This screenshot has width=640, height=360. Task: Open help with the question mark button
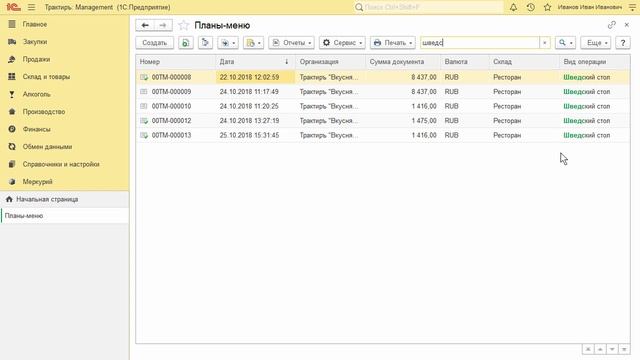click(x=623, y=43)
